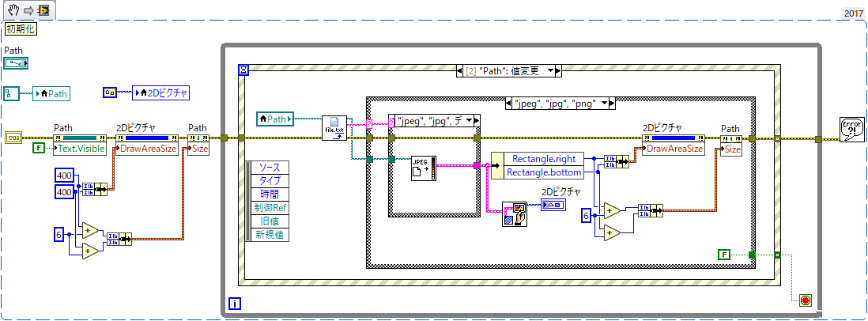The height and width of the screenshot is (321, 868).
Task: Click the arrow icon in the snippet toolbar
Action: 28,10
